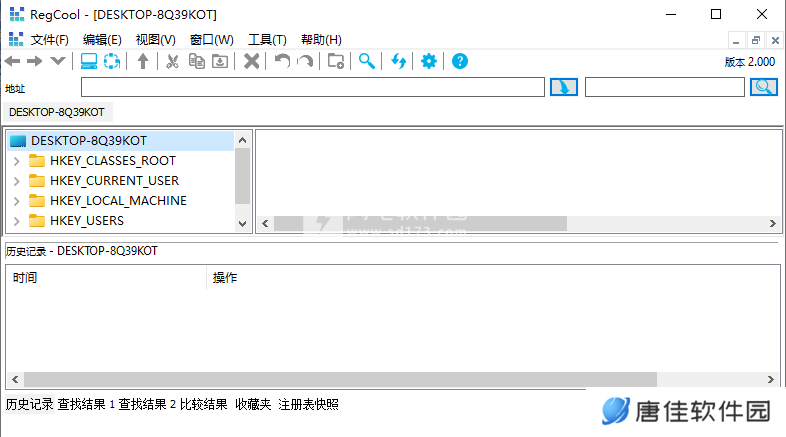Image resolution: width=786 pixels, height=437 pixels.
Task: Open the navigation history dropdown arrow
Action: [x=58, y=61]
